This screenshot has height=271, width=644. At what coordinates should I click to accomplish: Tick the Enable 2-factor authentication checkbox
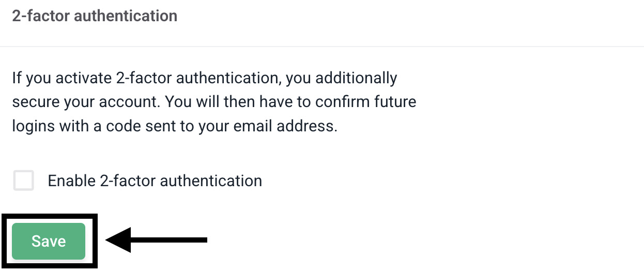[24, 181]
